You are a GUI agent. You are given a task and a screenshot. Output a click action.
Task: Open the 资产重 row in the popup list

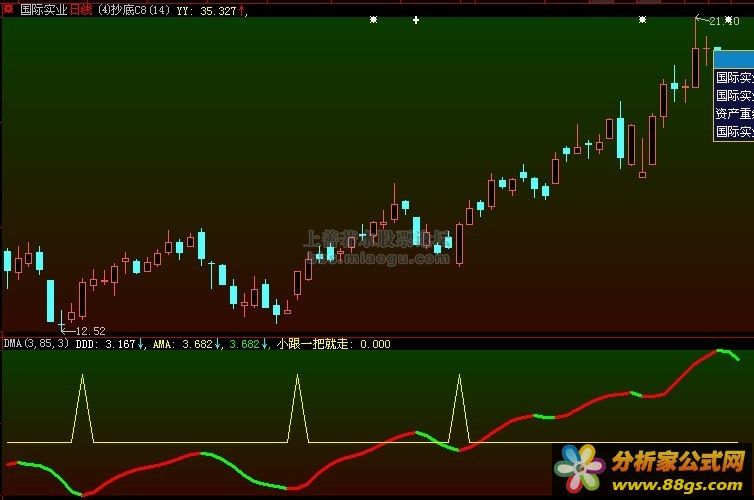[x=734, y=113]
